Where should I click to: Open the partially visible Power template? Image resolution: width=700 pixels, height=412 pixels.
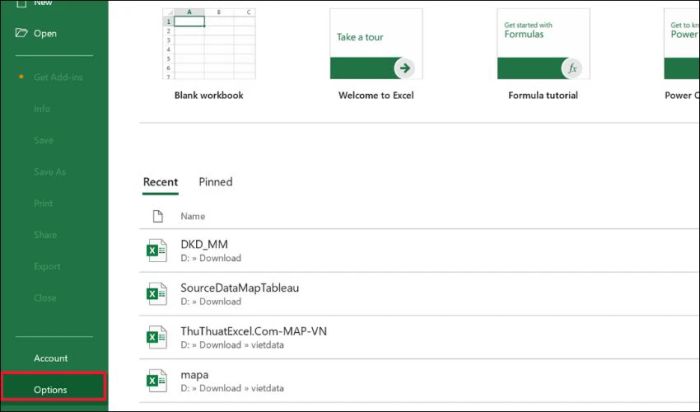pos(682,44)
